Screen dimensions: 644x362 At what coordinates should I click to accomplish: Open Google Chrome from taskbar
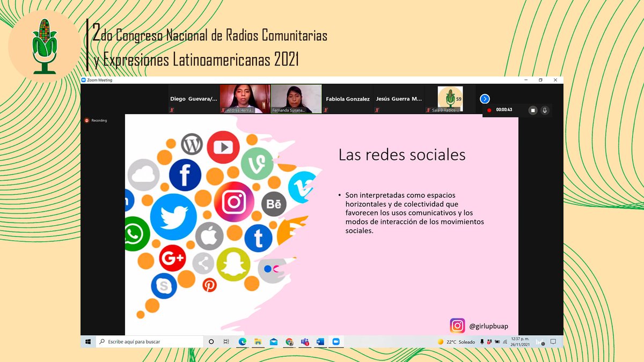pos(289,342)
